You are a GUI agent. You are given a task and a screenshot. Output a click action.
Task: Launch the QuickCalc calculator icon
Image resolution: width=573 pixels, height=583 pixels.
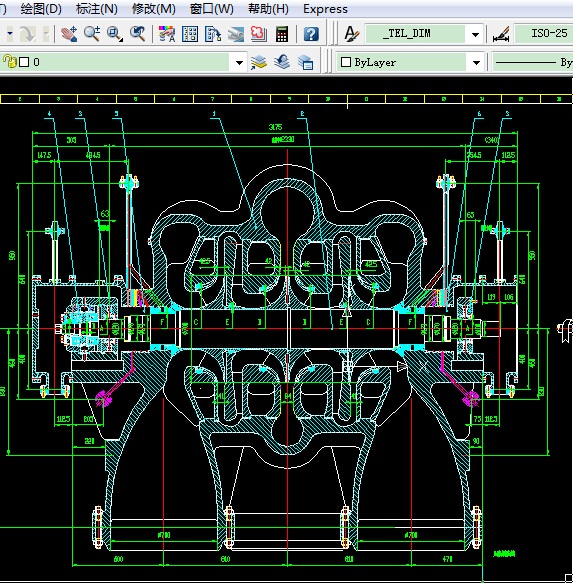282,34
